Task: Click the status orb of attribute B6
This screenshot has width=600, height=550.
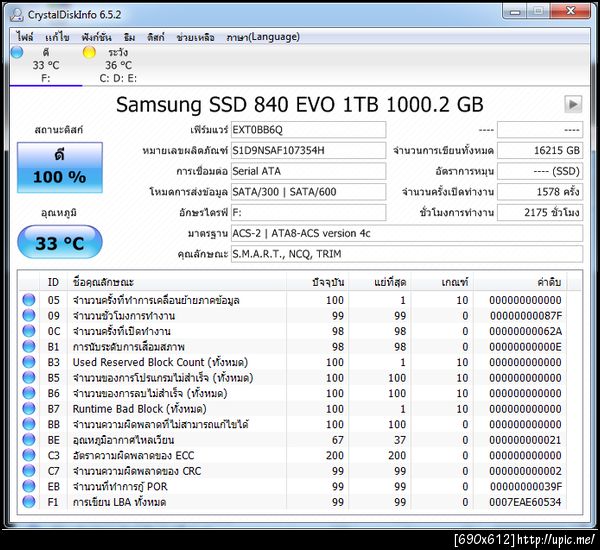Action: point(29,393)
